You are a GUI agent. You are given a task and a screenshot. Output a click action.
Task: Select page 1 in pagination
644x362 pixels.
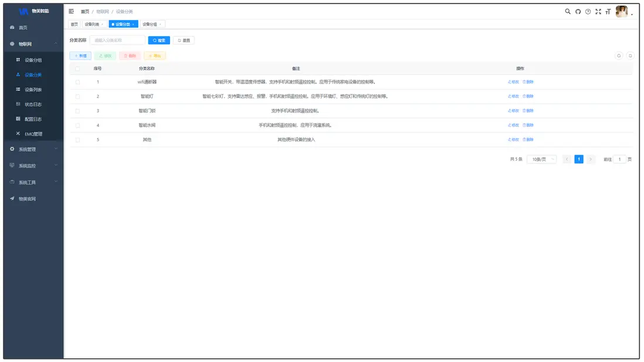(579, 159)
